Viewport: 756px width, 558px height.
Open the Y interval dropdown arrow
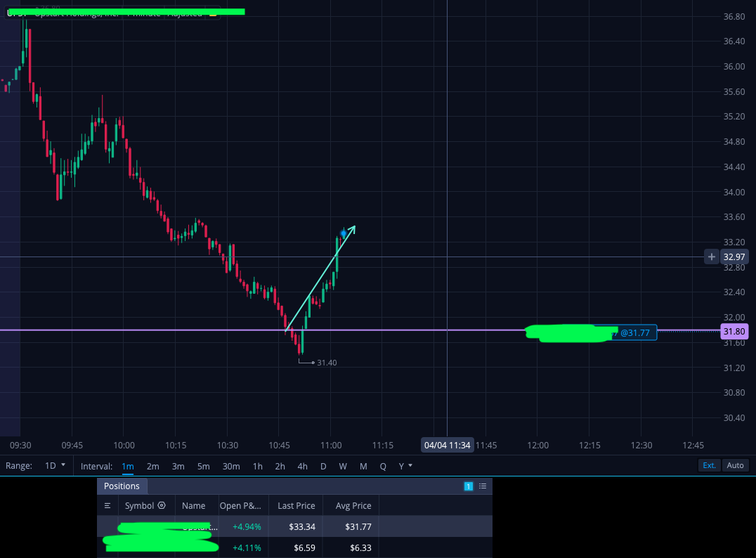410,465
